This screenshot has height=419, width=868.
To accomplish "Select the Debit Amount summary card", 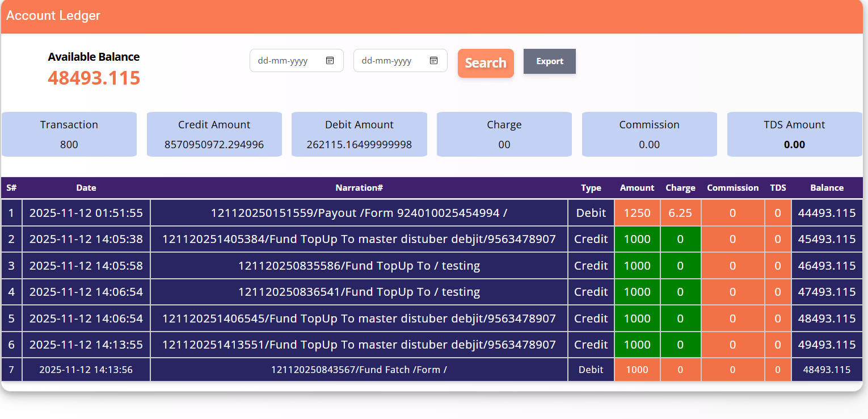I will (x=359, y=134).
